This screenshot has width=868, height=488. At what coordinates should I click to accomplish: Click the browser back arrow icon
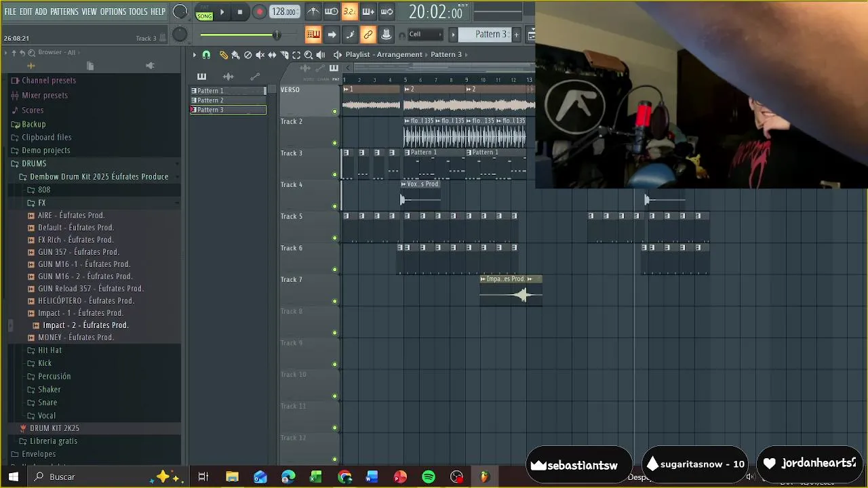point(22,52)
